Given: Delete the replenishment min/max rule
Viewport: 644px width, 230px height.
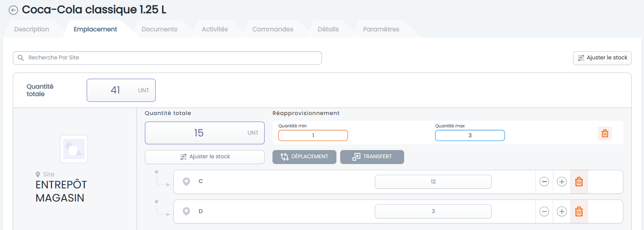Looking at the screenshot, I should click(605, 134).
